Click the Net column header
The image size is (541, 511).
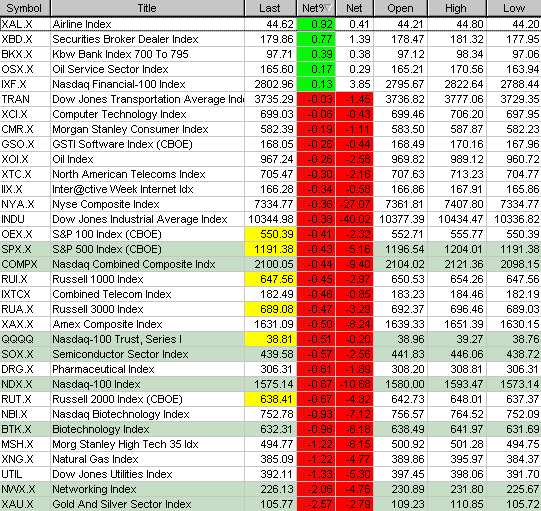tap(354, 8)
